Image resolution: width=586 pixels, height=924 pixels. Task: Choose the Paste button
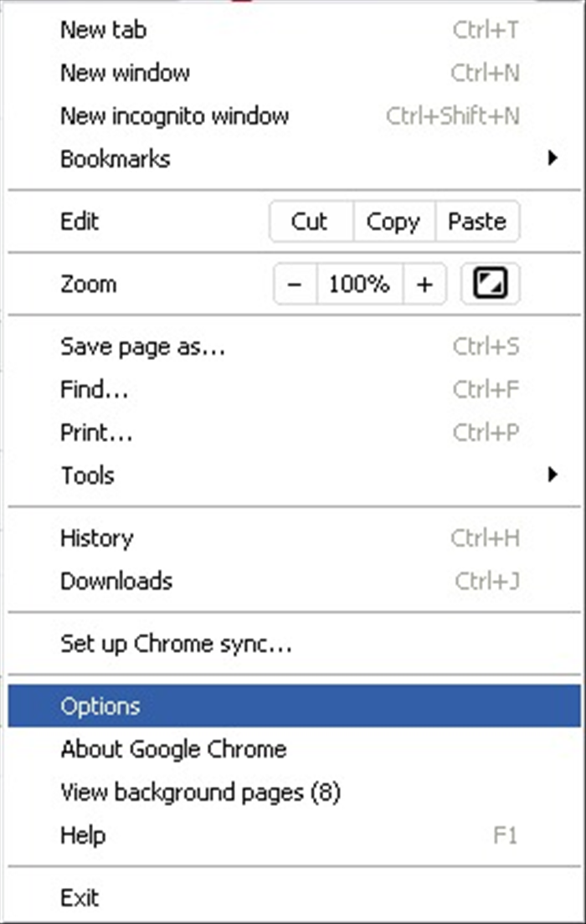click(477, 222)
